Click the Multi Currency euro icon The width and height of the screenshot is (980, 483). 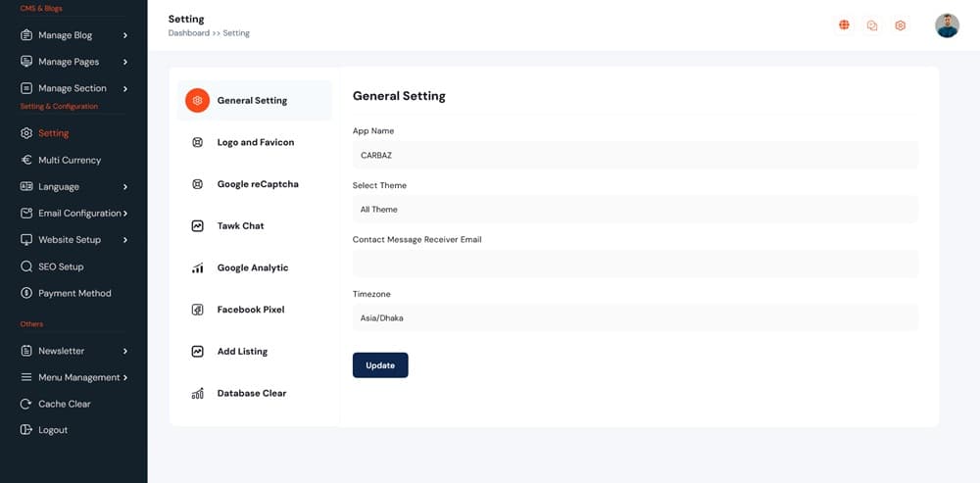pos(26,160)
